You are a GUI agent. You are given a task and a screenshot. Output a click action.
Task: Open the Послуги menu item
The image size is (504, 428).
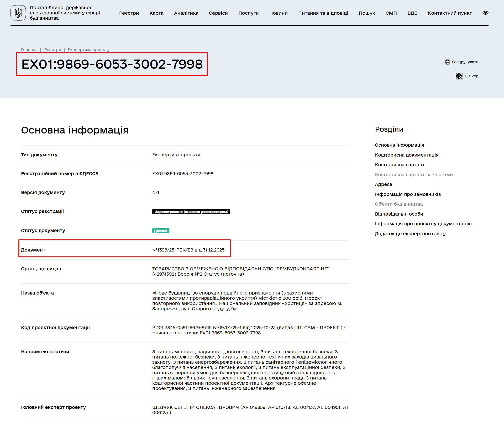248,13
